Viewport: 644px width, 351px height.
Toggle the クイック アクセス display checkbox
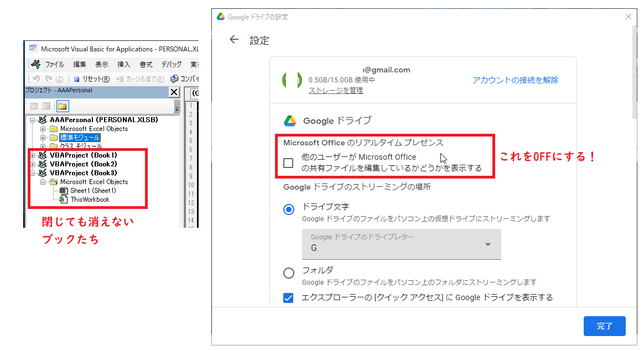[x=288, y=297]
